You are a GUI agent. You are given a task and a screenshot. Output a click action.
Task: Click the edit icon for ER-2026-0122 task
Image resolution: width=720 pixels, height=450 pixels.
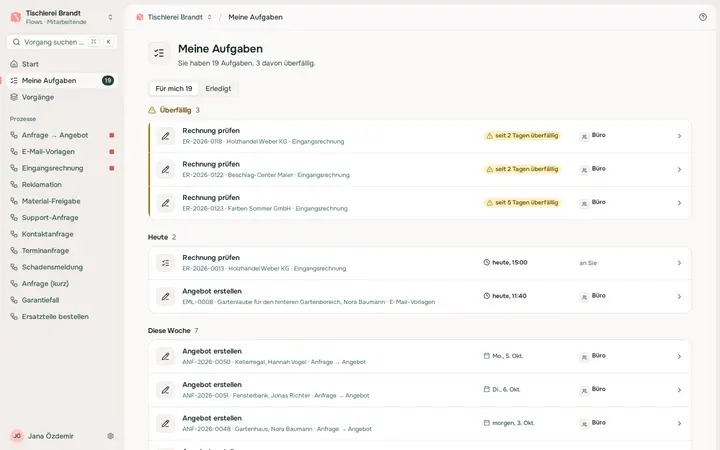(x=165, y=169)
